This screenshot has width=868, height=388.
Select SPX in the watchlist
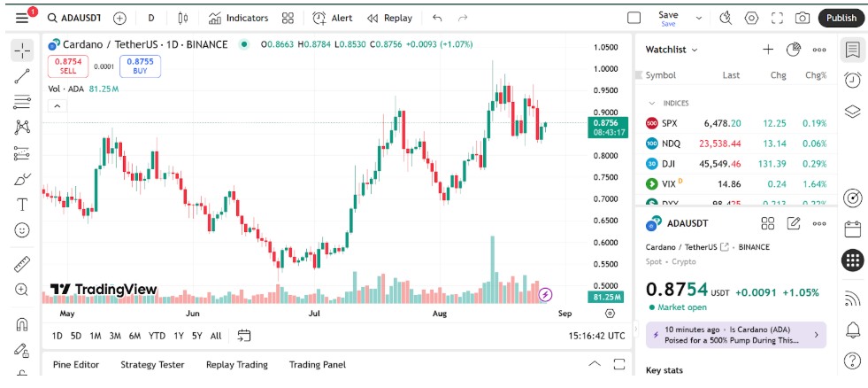(x=735, y=123)
